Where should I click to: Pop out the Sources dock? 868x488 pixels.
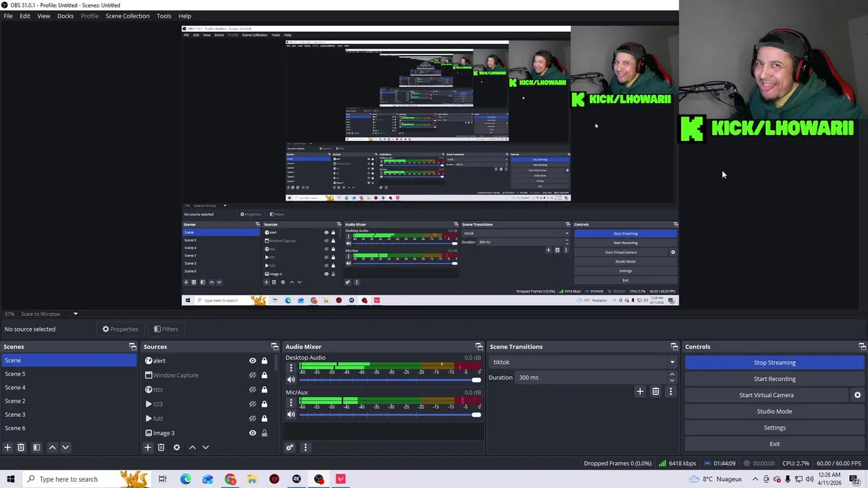point(275,347)
